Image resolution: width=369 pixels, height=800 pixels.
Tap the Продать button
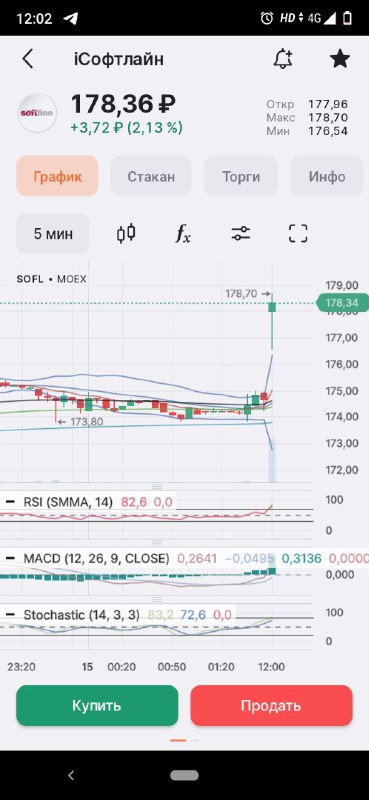click(x=272, y=706)
